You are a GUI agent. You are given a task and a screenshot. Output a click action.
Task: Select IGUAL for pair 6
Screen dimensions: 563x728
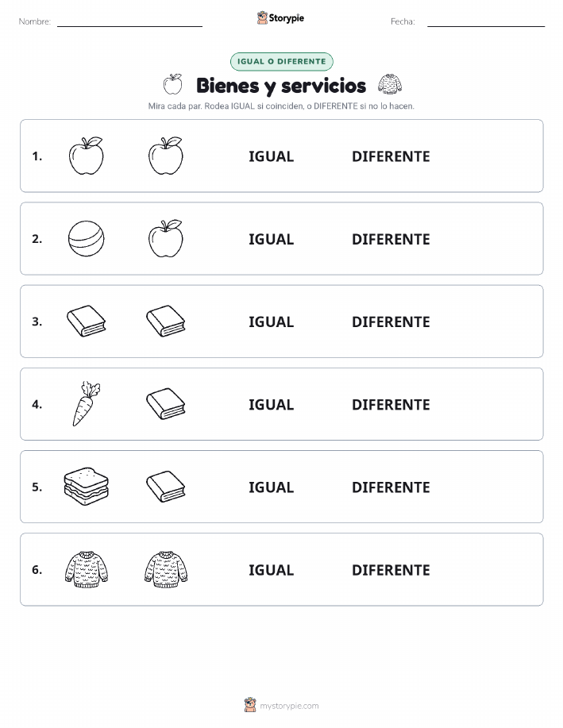(272, 570)
